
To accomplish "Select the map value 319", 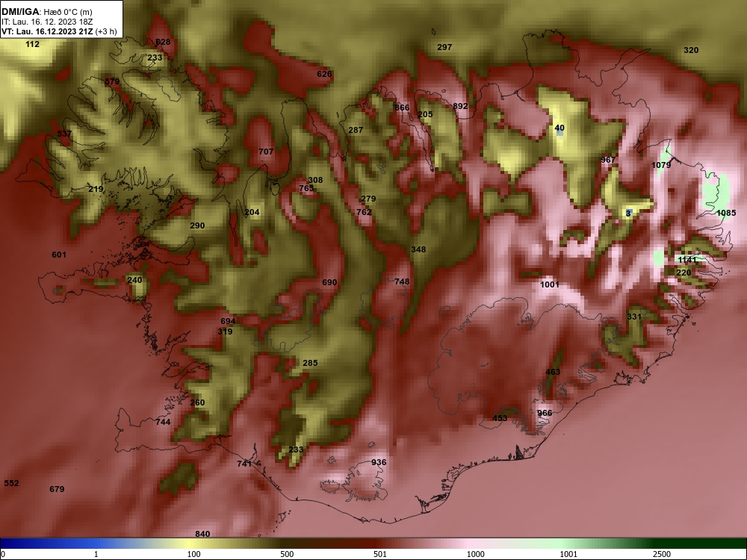I will pyautogui.click(x=225, y=332).
